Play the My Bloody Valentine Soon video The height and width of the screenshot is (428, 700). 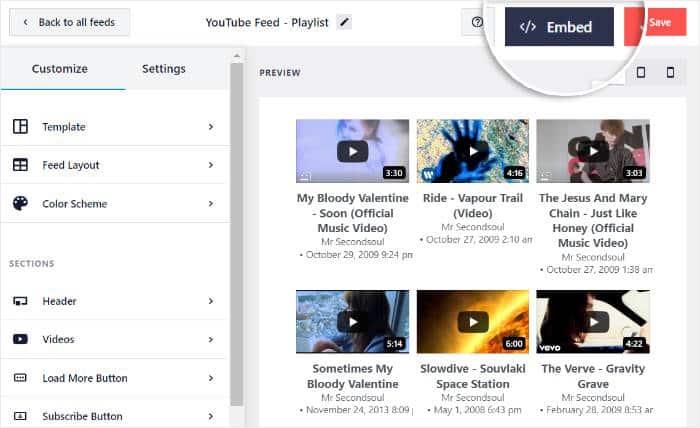click(352, 151)
